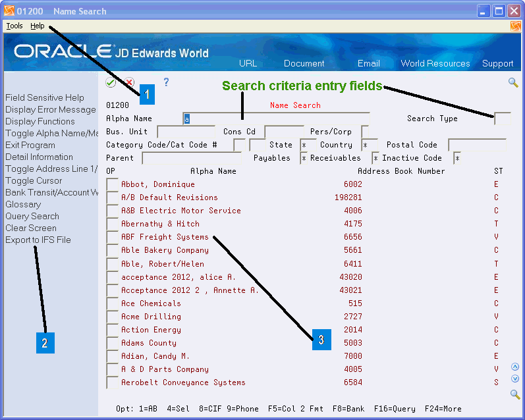The width and height of the screenshot is (525, 420).
Task: Click OP field for Abbot, Dominique
Action: pos(112,184)
